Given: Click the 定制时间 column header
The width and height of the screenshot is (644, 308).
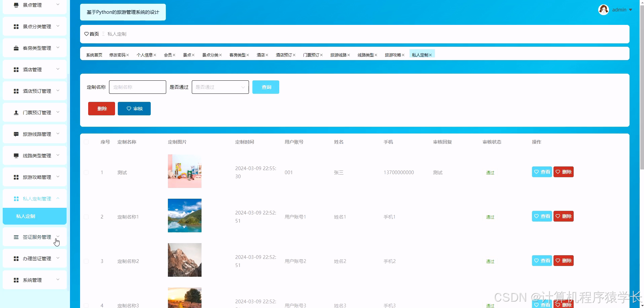Looking at the screenshot, I should click(x=245, y=142).
